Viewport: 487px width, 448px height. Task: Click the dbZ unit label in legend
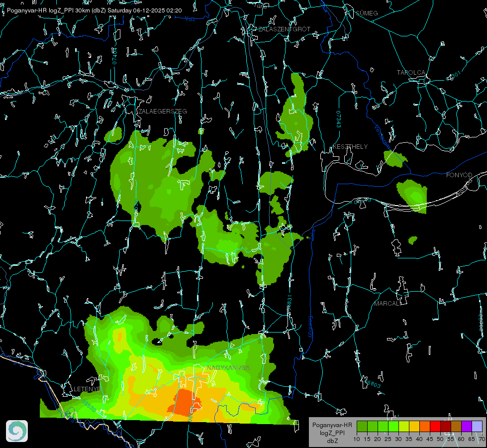tap(332, 441)
